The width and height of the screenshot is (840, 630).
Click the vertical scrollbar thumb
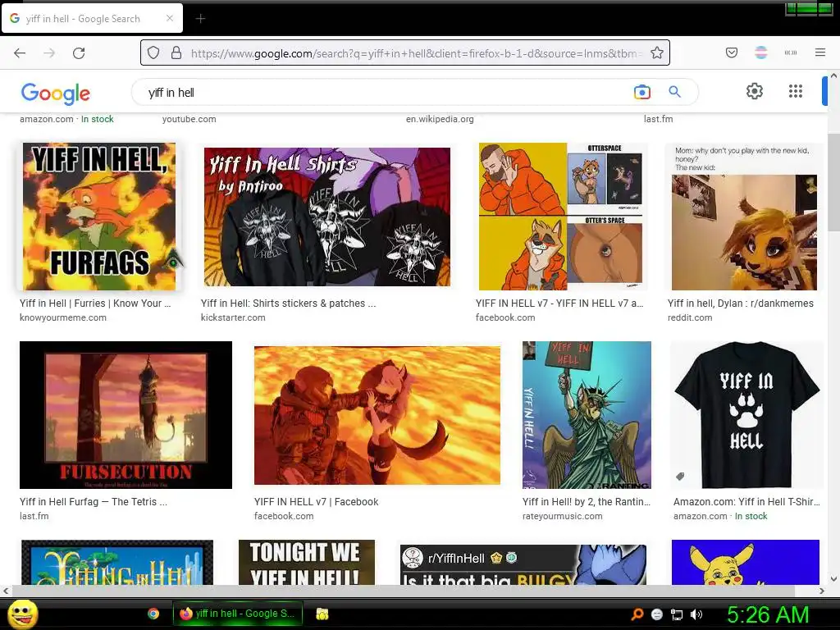(x=833, y=182)
